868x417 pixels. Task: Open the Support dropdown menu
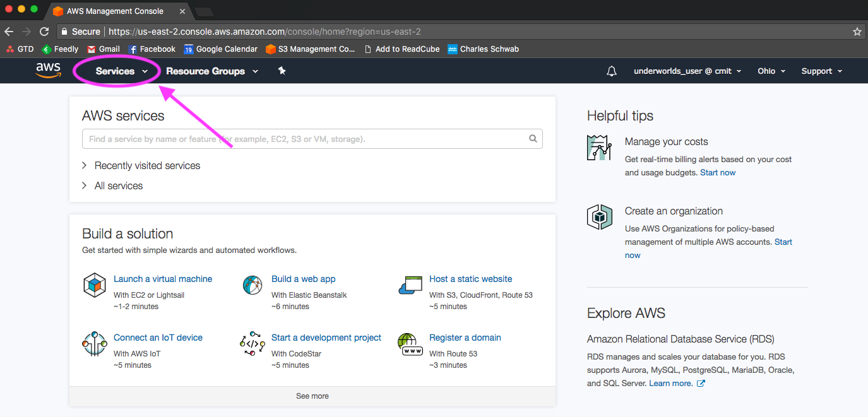(822, 71)
